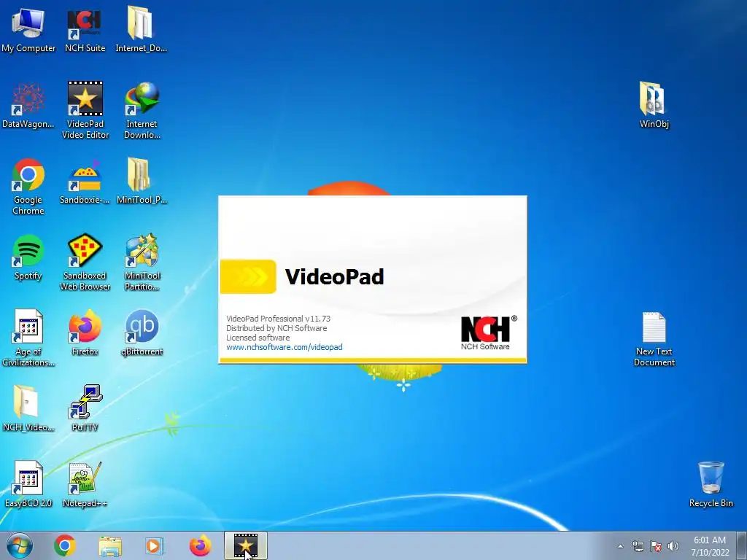Viewport: 747px width, 560px height.
Task: Open NCH Suite shortcut
Action: [x=85, y=28]
